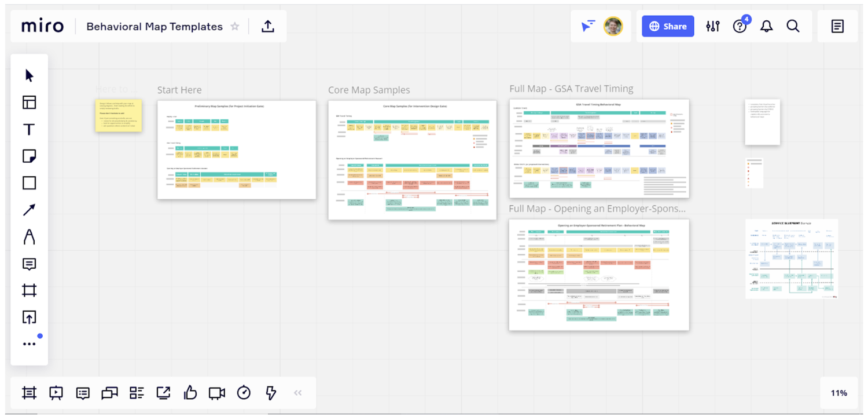The width and height of the screenshot is (868, 420).
Task: Select the sticky note tool
Action: (29, 156)
